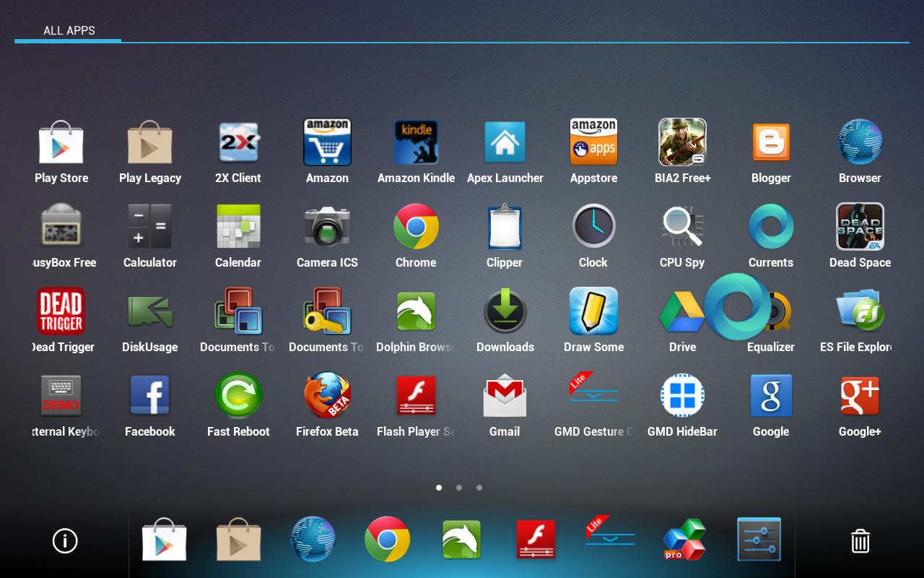Open the 2X Client app

[x=238, y=142]
